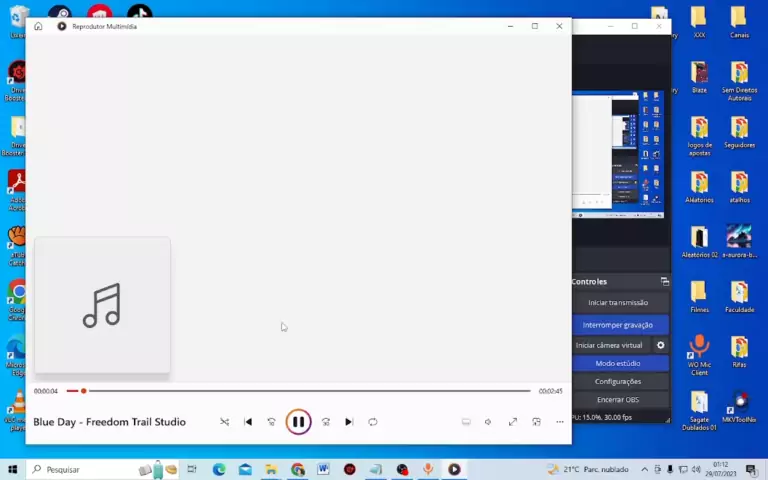Screen dimensions: 768x480
Task: Skip to the previous track
Action: click(248, 422)
